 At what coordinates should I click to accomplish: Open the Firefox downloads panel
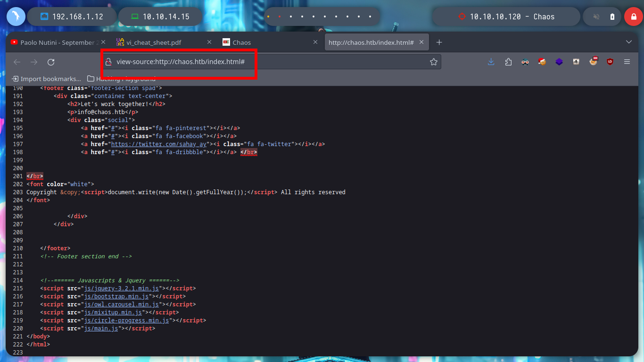pyautogui.click(x=491, y=62)
